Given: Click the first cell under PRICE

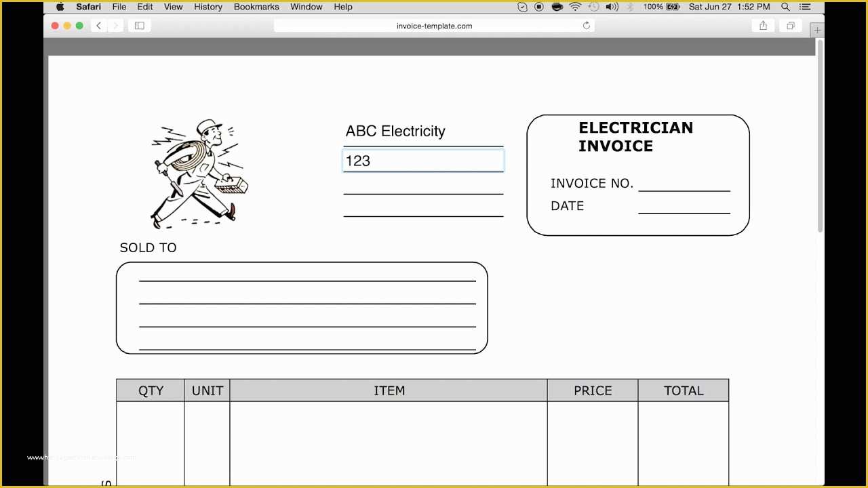Looking at the screenshot, I should (593, 443).
